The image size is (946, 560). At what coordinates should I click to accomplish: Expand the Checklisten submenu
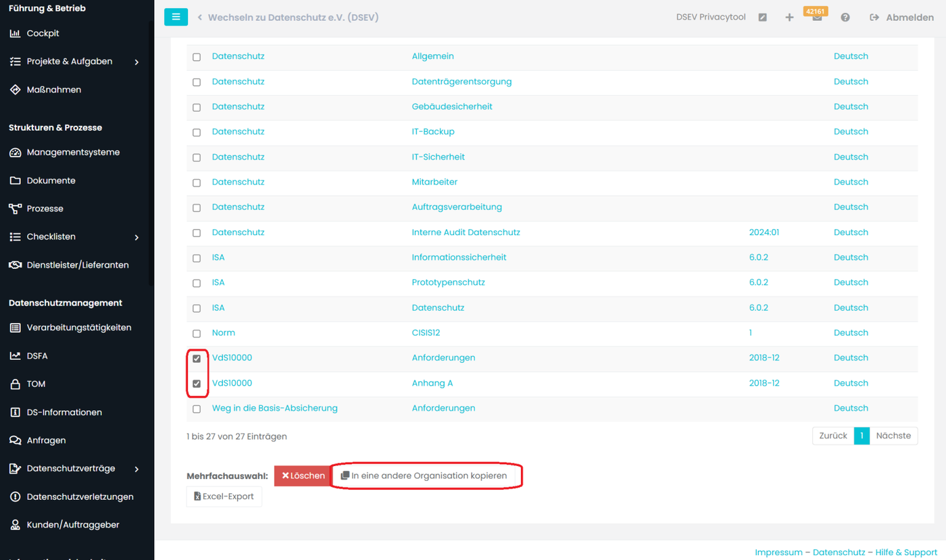136,237
